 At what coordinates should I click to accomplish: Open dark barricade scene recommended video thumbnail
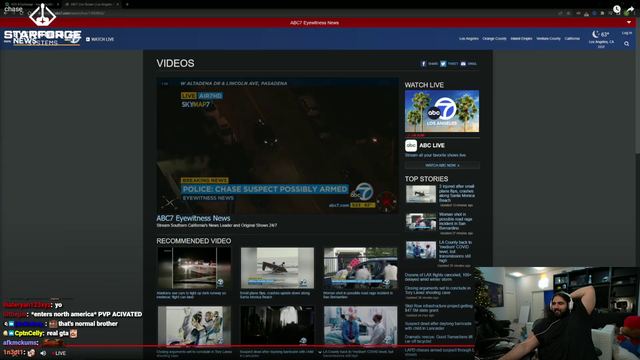(277, 326)
